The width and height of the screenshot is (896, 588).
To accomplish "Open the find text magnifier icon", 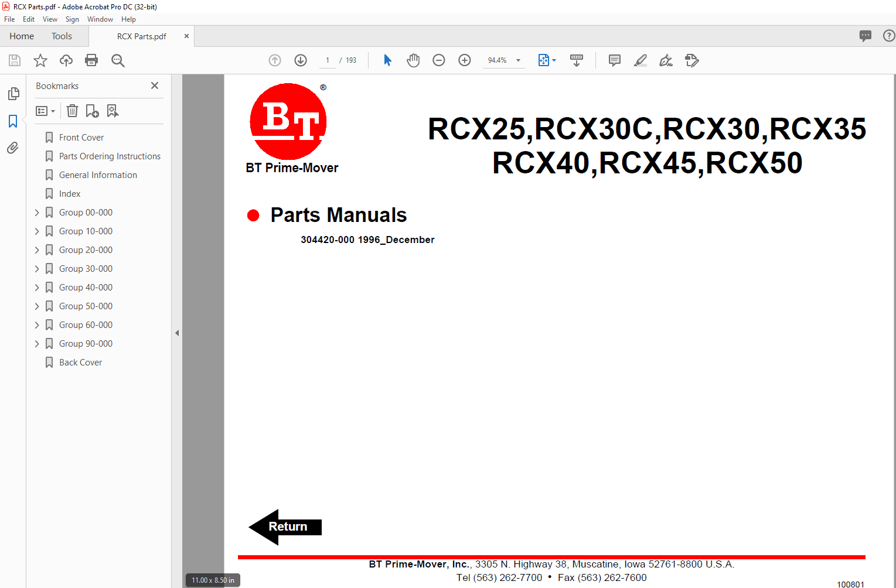I will coord(118,60).
